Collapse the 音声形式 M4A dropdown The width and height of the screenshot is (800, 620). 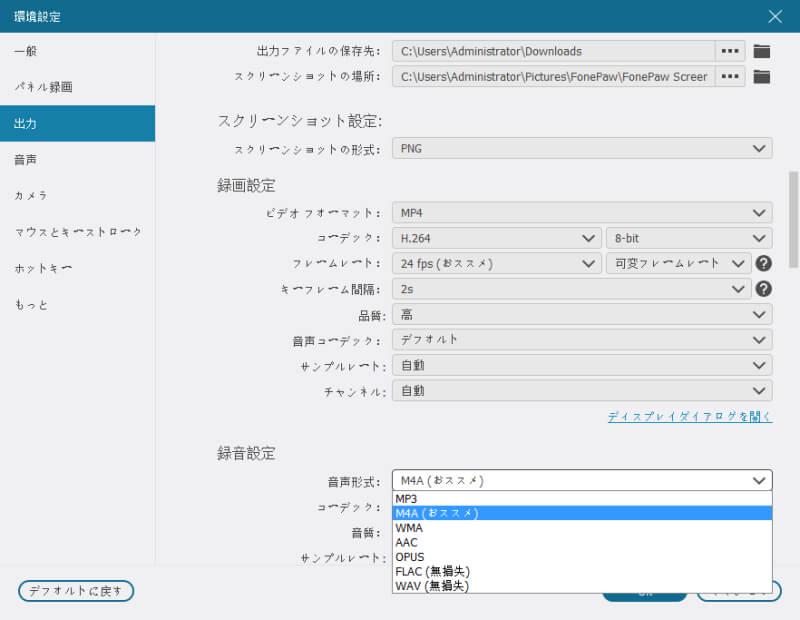tap(582, 481)
